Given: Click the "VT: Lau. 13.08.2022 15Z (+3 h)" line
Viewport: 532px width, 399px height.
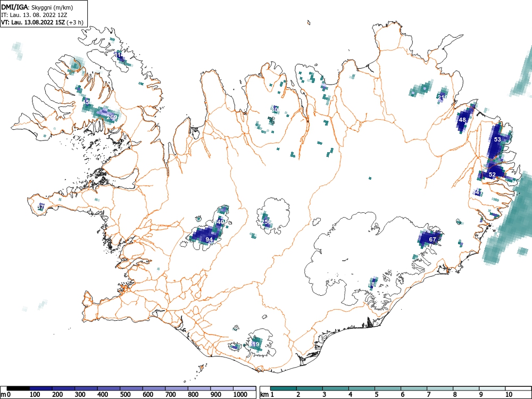Looking at the screenshot, I should click(42, 22).
